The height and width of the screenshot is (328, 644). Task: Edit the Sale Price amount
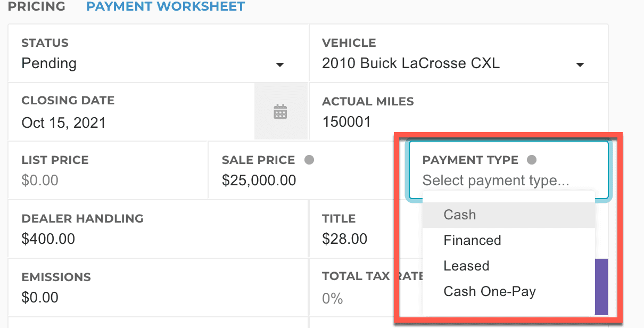point(259,180)
